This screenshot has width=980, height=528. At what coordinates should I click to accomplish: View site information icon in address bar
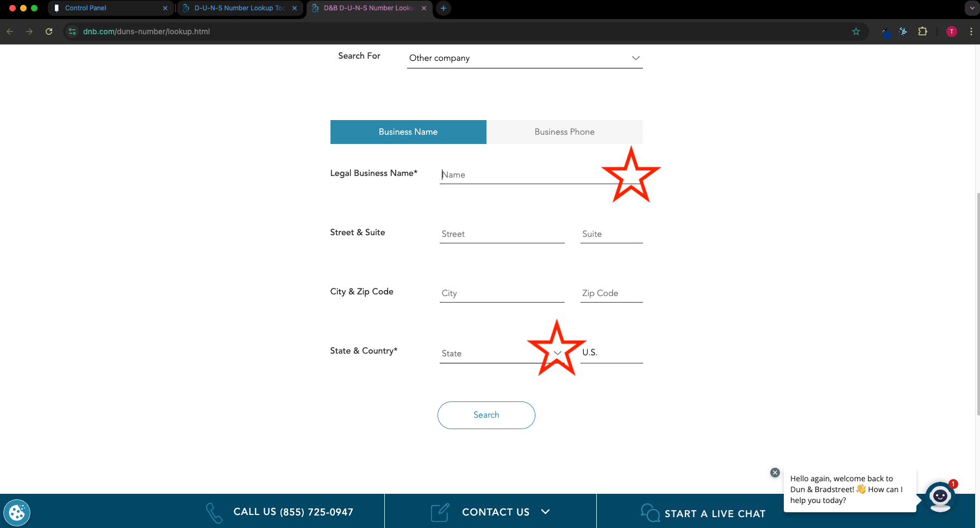(x=72, y=32)
